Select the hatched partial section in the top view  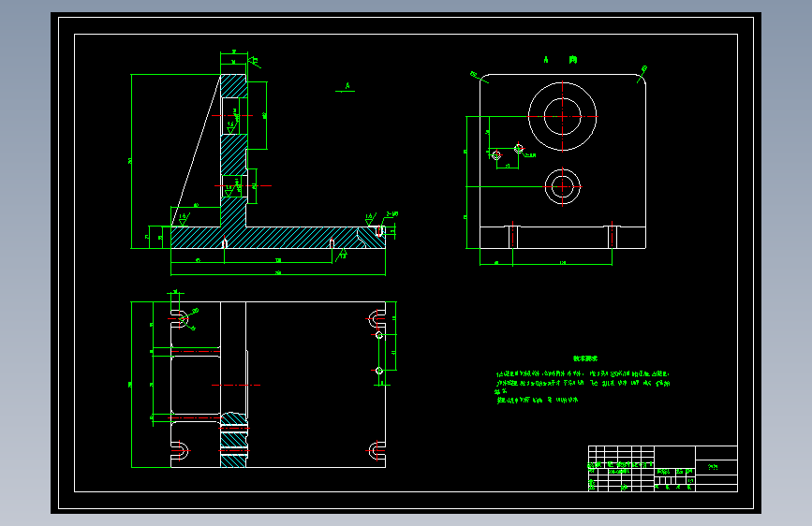(233, 440)
